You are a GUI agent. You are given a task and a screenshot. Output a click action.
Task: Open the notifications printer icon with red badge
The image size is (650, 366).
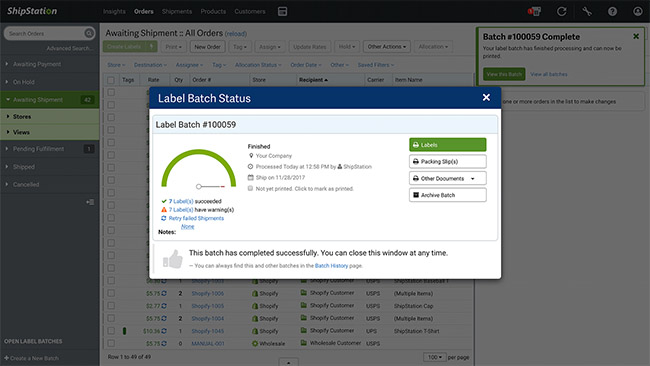point(534,11)
